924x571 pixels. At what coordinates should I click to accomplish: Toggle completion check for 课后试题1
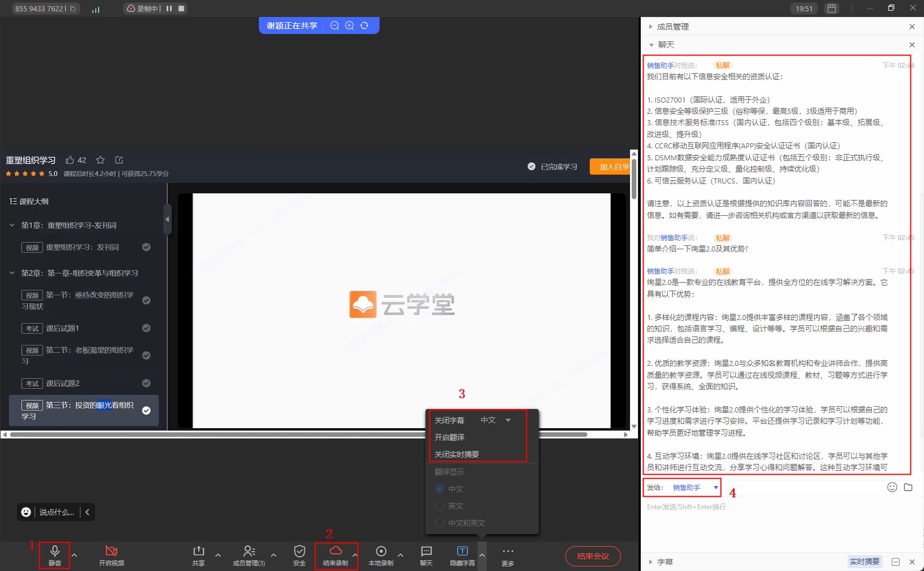146,328
